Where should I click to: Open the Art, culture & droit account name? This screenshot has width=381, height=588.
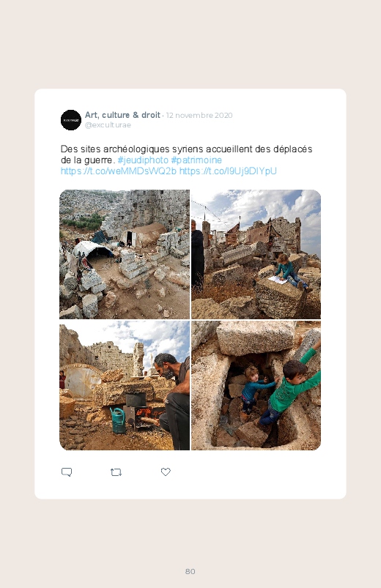(x=122, y=115)
